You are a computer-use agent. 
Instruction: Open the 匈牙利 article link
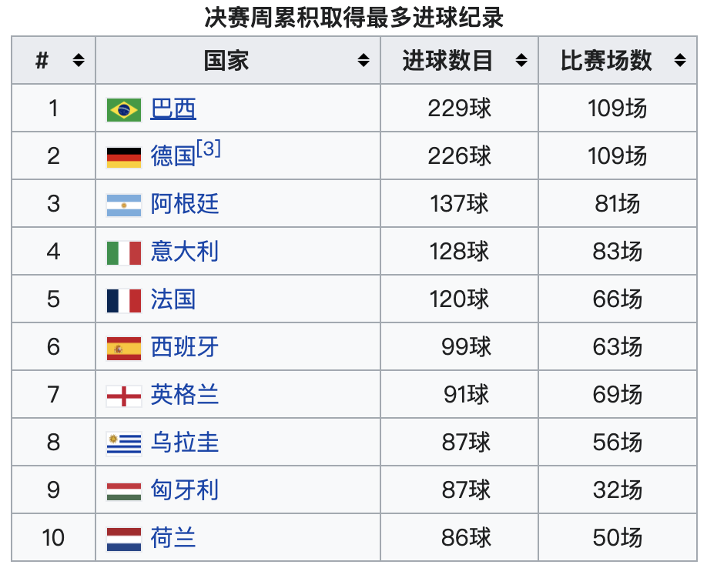pyautogui.click(x=184, y=489)
